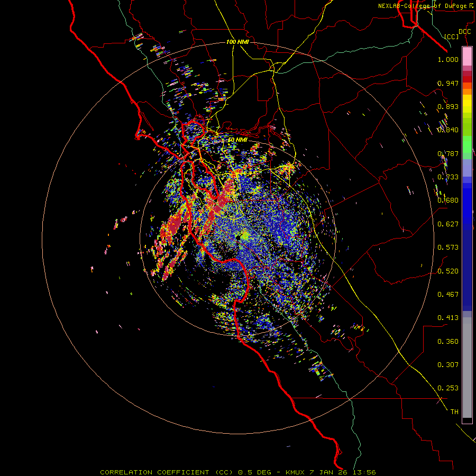Select the 0.627 value on the legend

[448, 224]
